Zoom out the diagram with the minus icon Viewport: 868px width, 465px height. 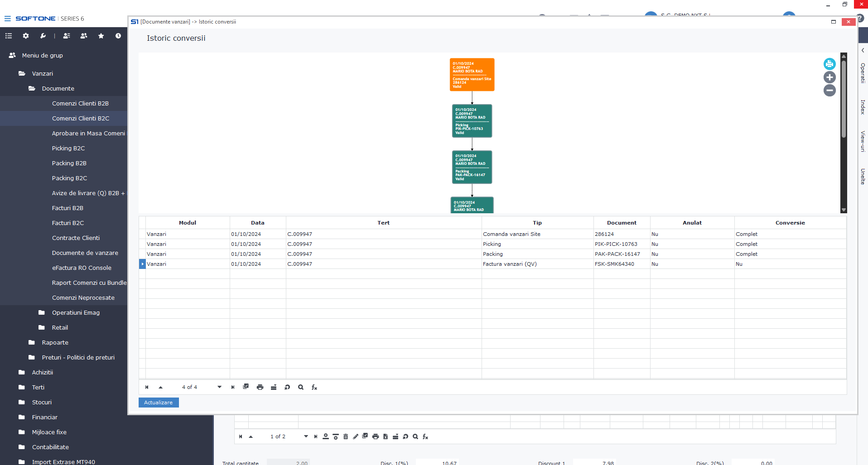point(829,91)
